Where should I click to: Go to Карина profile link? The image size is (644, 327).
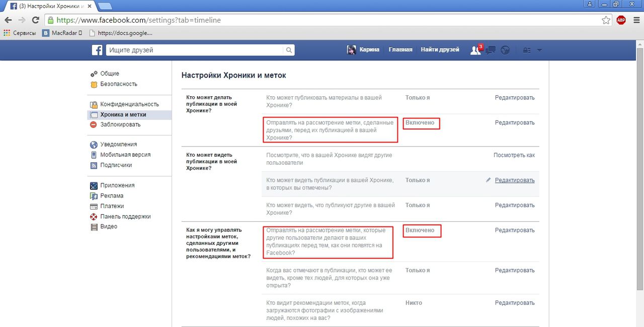tap(369, 50)
